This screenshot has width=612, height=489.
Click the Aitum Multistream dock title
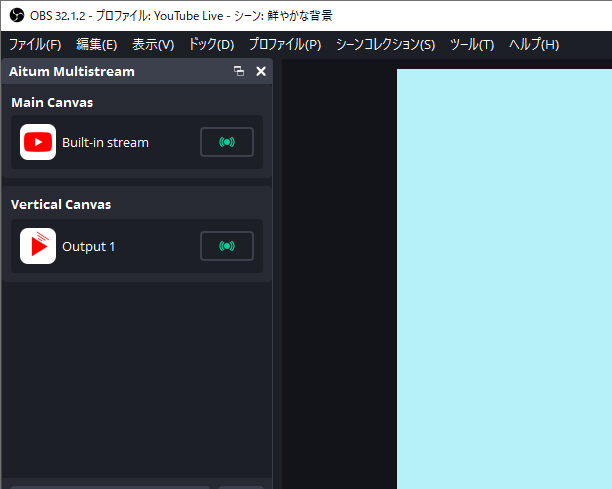pyautogui.click(x=72, y=71)
